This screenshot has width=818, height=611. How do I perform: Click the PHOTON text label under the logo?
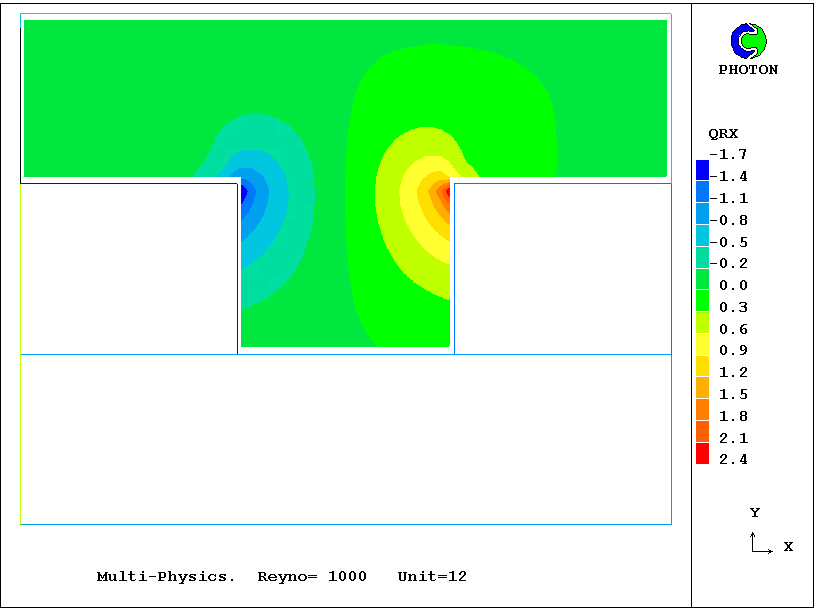click(x=748, y=70)
